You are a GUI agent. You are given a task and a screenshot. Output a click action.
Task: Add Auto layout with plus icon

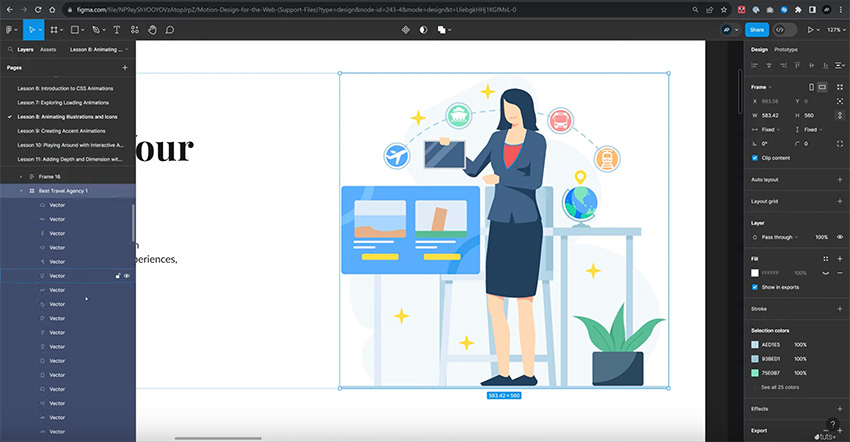click(x=840, y=180)
